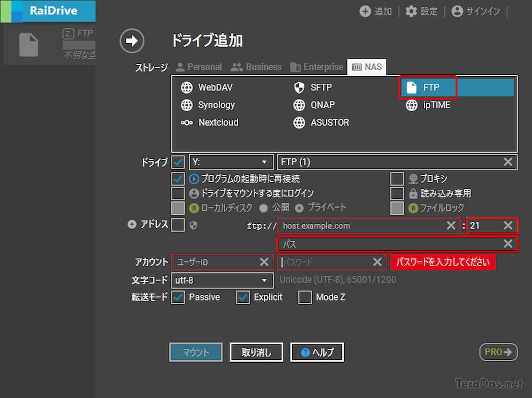Toggle the ファイルロック checkbox
This screenshot has height=398, width=532.
coord(397,208)
